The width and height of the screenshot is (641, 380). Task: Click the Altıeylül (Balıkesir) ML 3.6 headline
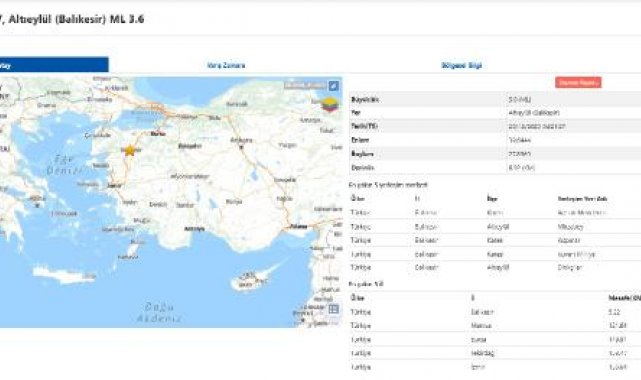[76, 19]
